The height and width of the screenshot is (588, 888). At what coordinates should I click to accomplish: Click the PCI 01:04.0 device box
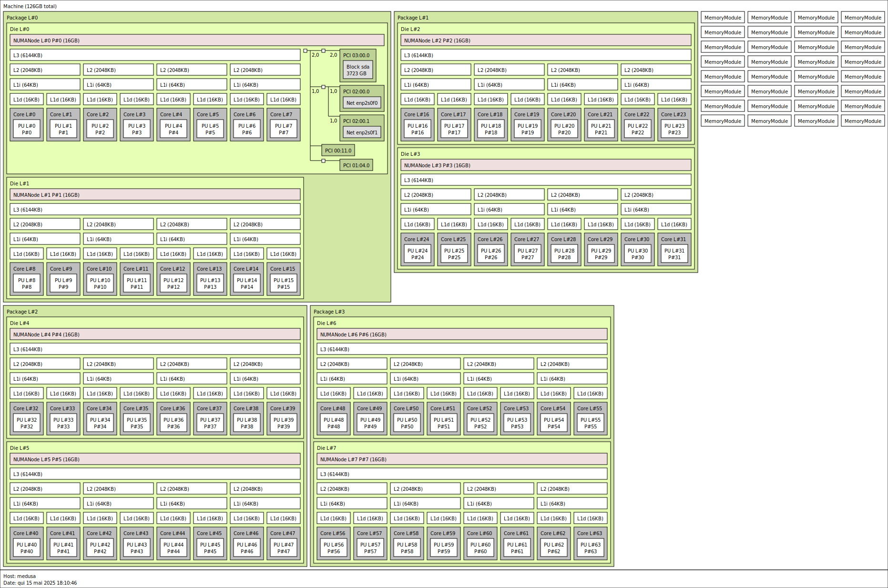(x=356, y=165)
